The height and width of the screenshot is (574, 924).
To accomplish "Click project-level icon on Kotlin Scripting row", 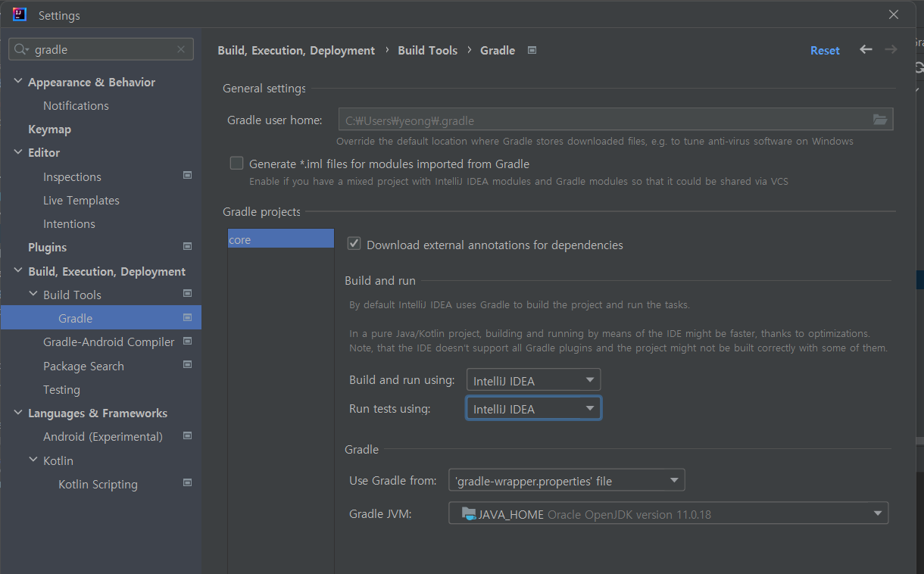I will [188, 483].
